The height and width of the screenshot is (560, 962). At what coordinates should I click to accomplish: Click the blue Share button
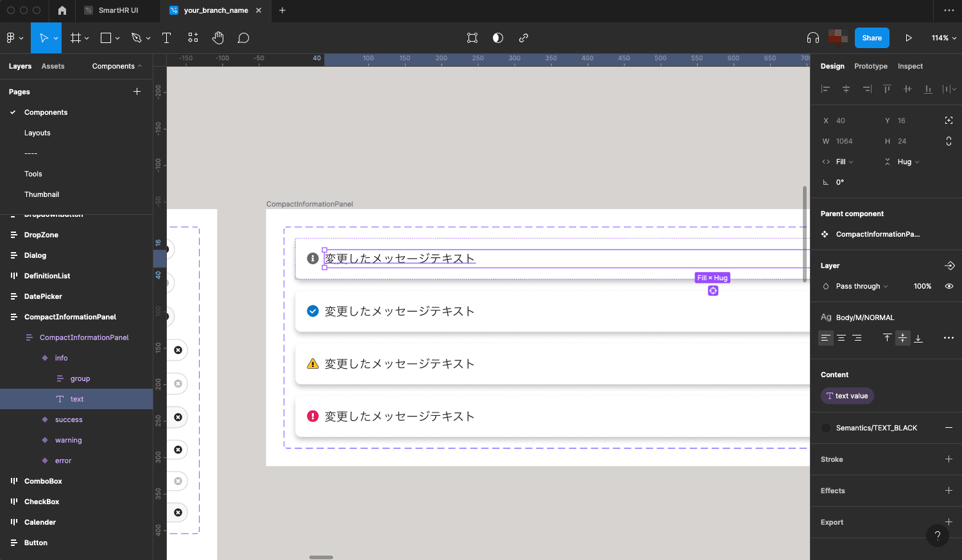pos(872,38)
